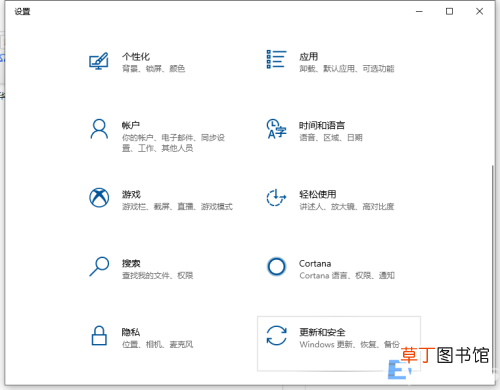Open 个性化 settings heading
The width and height of the screenshot is (500, 390).
tap(136, 57)
